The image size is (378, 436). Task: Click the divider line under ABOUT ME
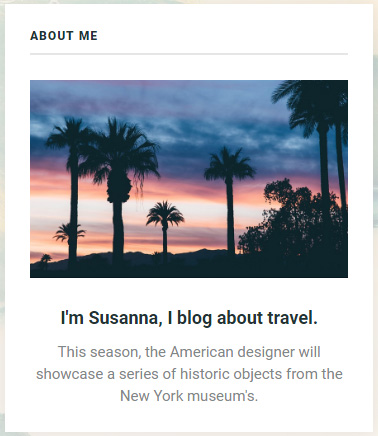click(x=189, y=54)
